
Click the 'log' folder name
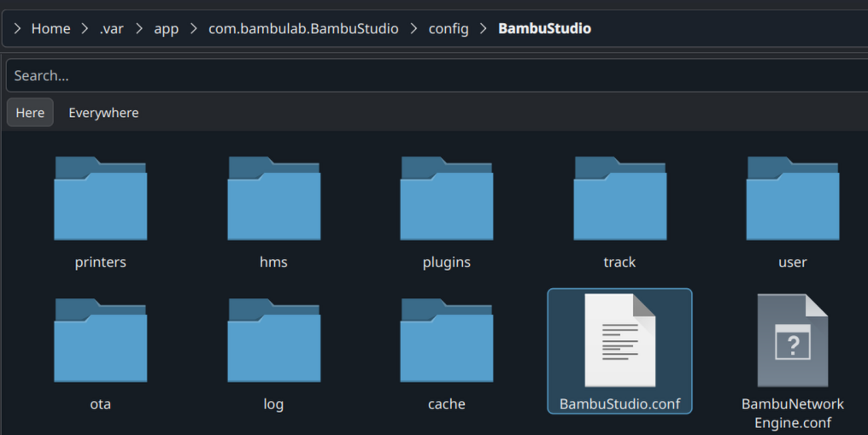(273, 404)
